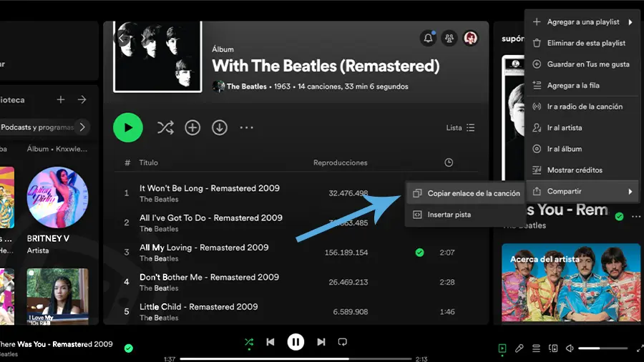The image size is (644, 362).
Task: Show more library filters chevron
Action: (x=82, y=127)
